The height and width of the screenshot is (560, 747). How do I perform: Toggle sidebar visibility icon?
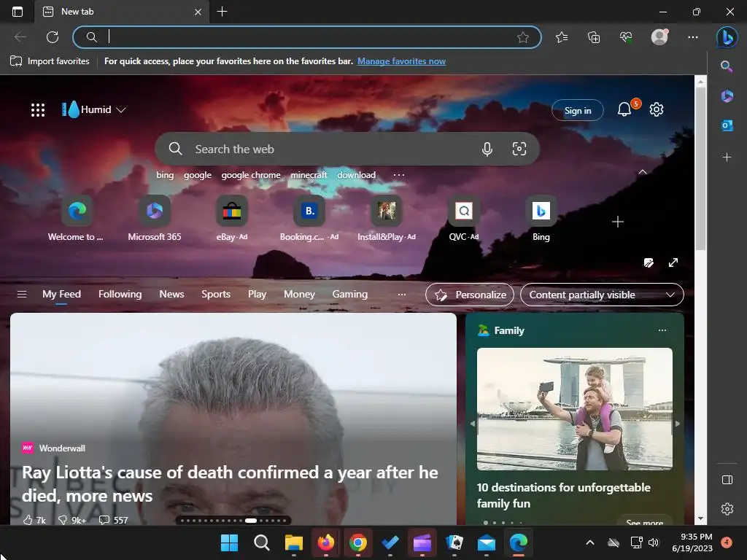[727, 480]
